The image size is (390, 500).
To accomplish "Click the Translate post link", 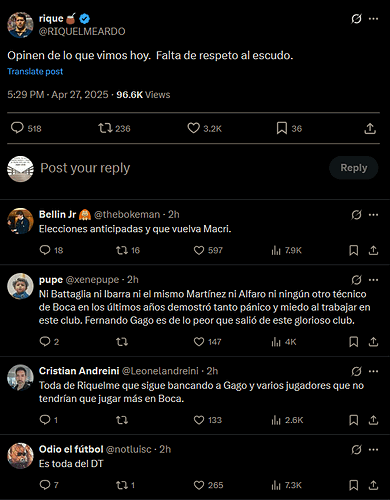I will 35,72.
